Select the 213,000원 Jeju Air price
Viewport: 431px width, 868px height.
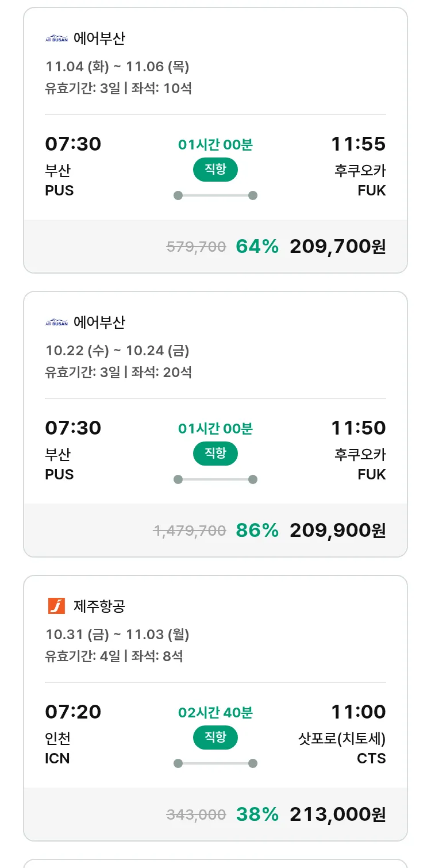pos(337,815)
